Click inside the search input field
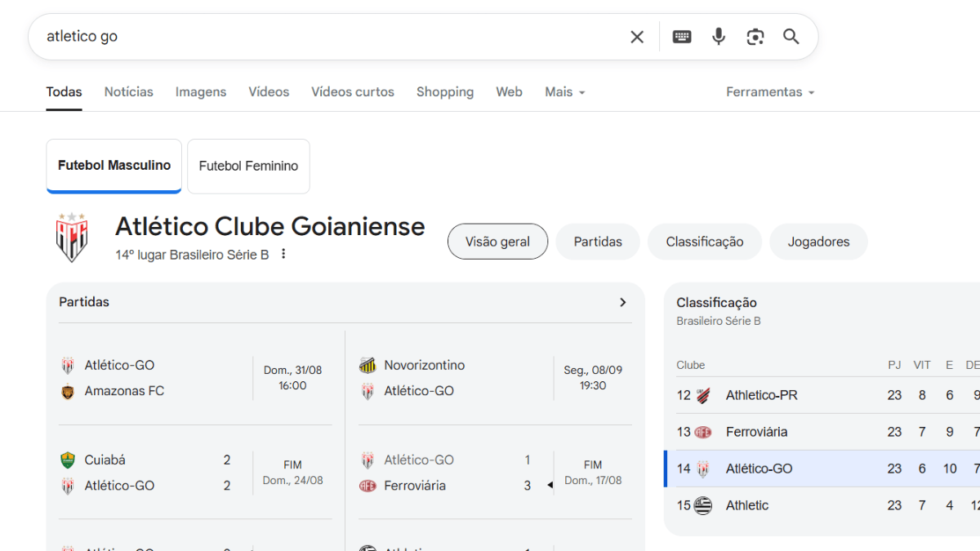 327,37
